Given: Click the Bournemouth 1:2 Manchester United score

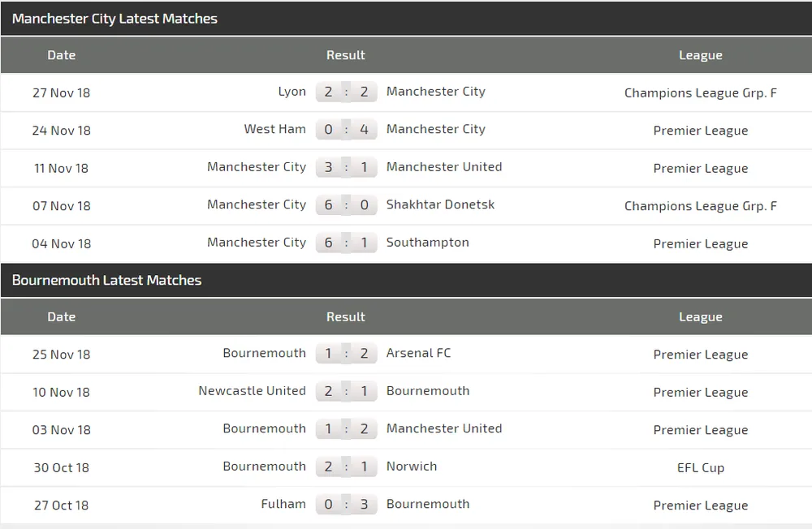Looking at the screenshot, I should [x=347, y=429].
